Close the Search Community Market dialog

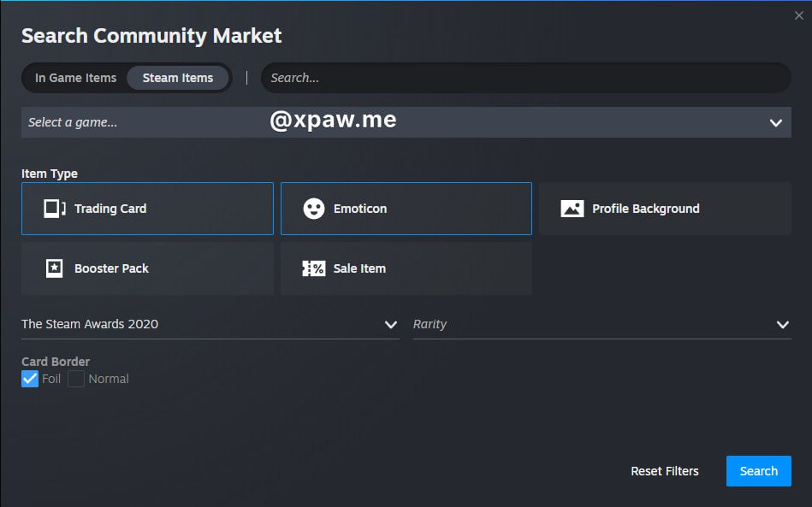799,15
